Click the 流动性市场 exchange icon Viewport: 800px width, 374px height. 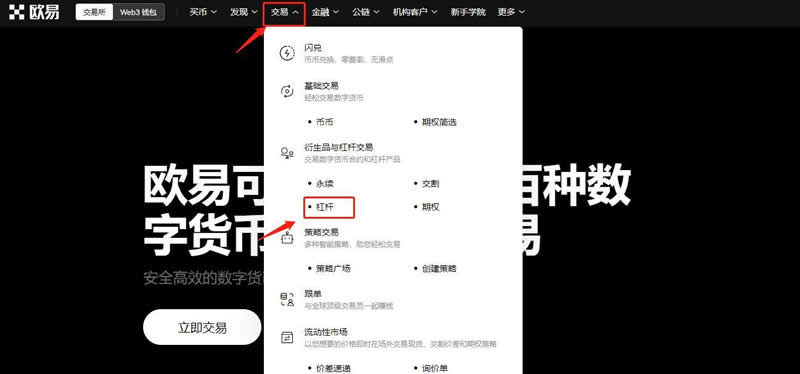coord(287,337)
